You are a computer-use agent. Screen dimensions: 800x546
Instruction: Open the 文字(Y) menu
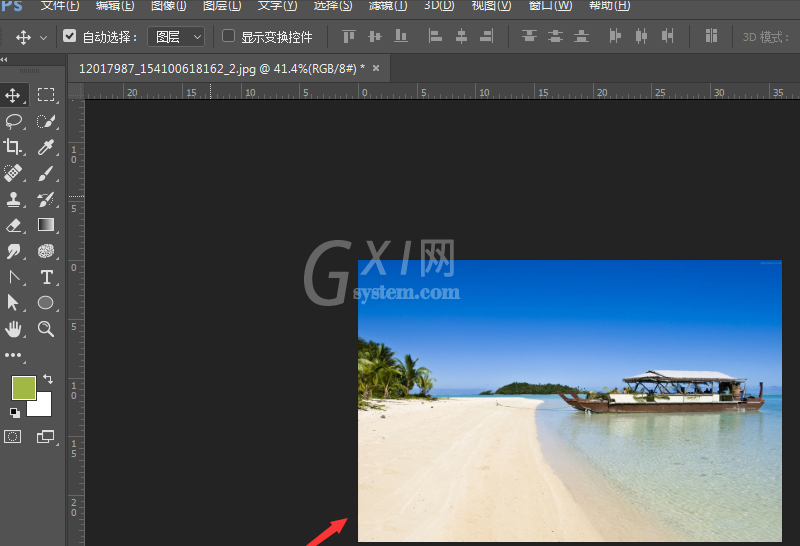pos(277,6)
